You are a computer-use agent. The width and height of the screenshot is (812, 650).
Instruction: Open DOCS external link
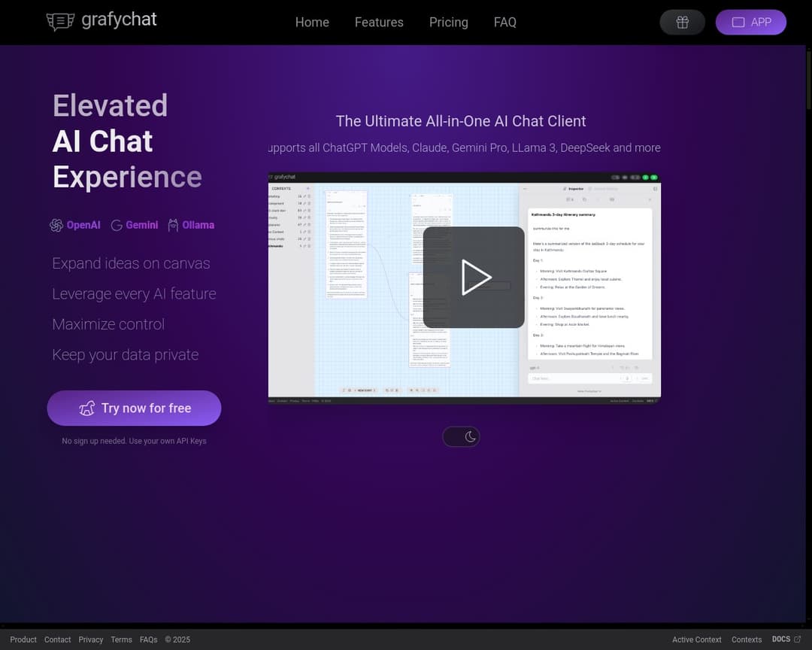[786, 639]
